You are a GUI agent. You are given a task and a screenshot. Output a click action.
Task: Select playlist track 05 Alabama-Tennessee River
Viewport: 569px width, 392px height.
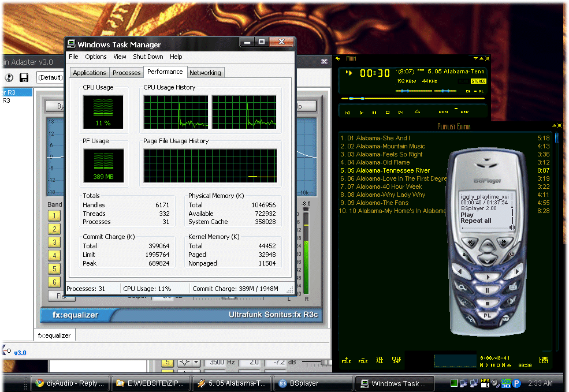[445, 170]
